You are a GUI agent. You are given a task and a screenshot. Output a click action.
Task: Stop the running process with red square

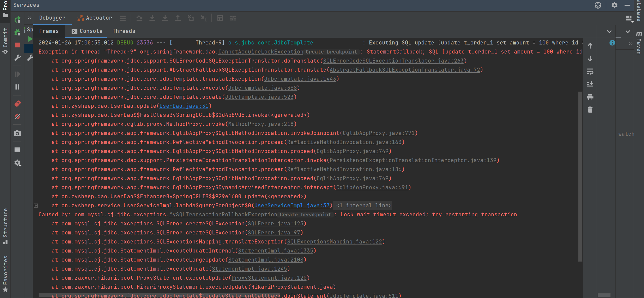(x=17, y=45)
